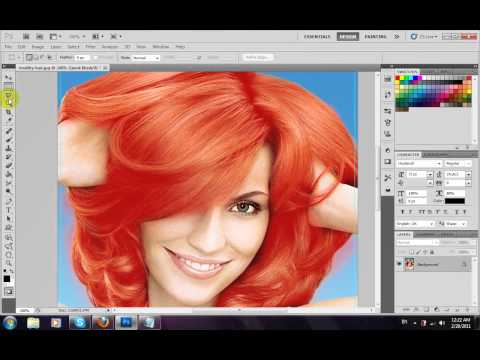This screenshot has height=360, width=480.
Task: Select the Eraser tool
Action: point(8,165)
